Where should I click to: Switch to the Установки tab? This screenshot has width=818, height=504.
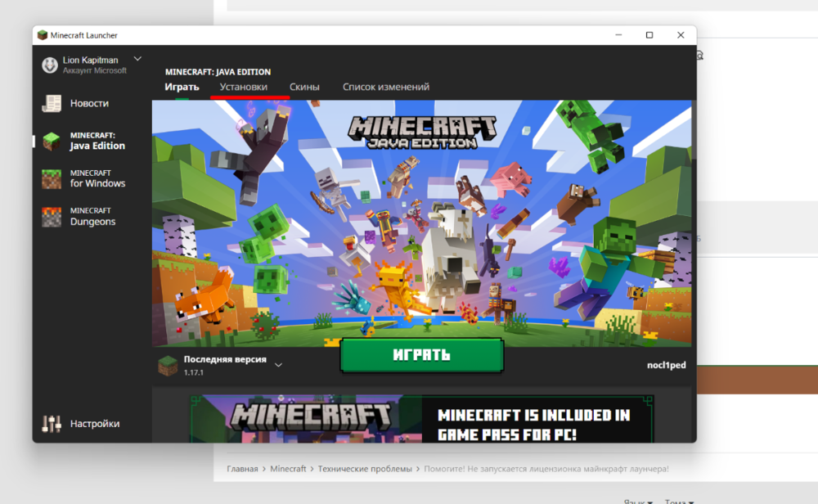click(x=243, y=87)
